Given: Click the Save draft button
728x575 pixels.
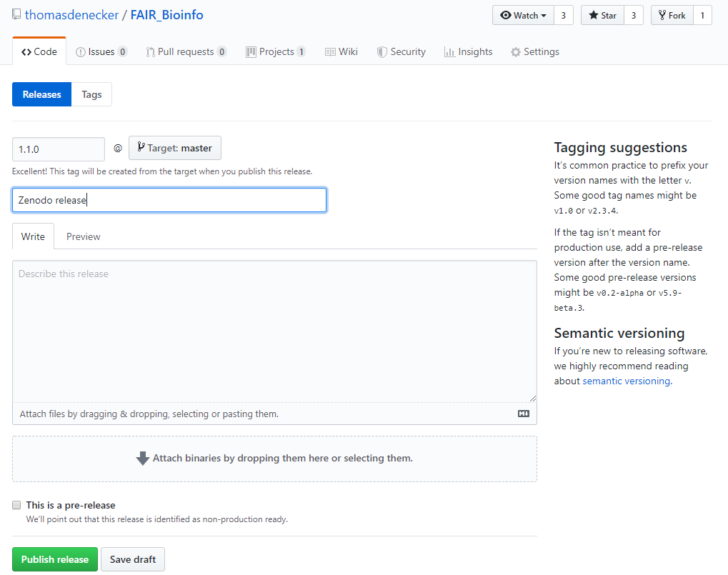Looking at the screenshot, I should pyautogui.click(x=133, y=559).
